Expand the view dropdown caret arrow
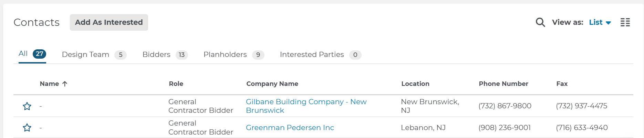This screenshot has width=644, height=138. click(x=609, y=23)
